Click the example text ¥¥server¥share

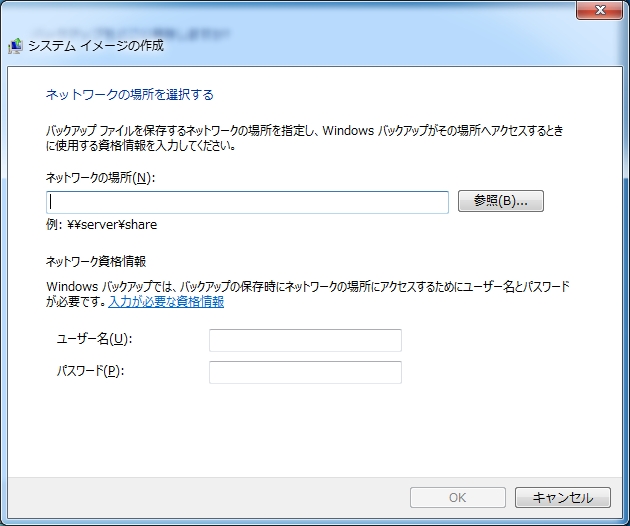(x=112, y=225)
